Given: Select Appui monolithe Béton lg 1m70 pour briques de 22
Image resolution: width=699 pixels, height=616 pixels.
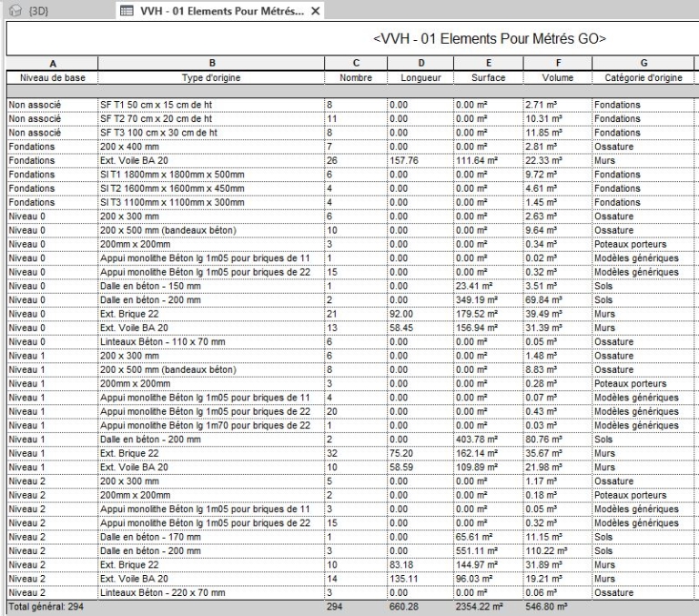Looking at the screenshot, I should coord(212,425).
